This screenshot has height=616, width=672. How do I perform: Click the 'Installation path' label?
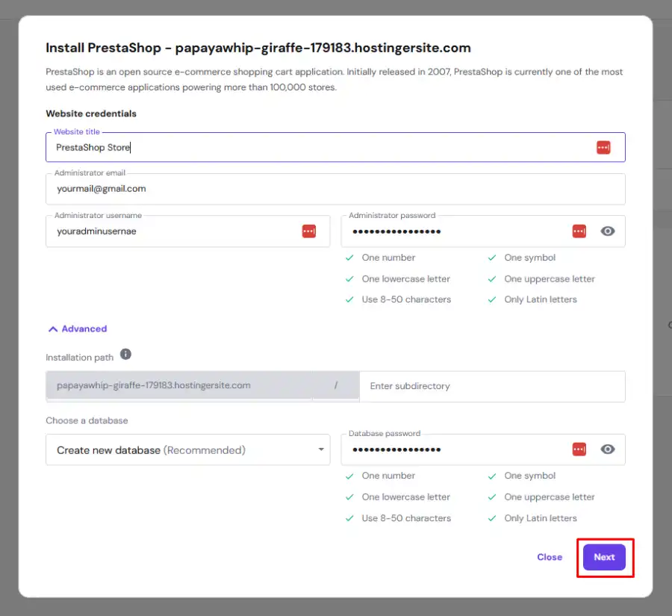[x=79, y=358]
